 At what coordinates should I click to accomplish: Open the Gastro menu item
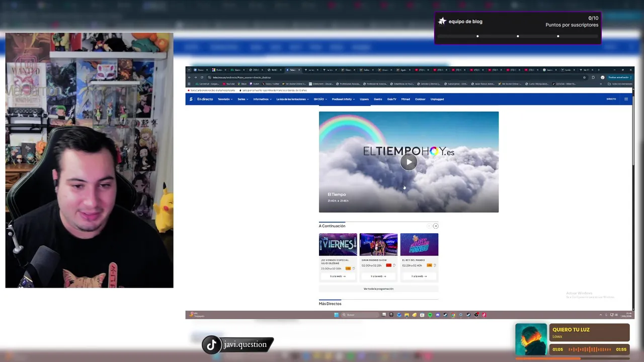(x=378, y=99)
